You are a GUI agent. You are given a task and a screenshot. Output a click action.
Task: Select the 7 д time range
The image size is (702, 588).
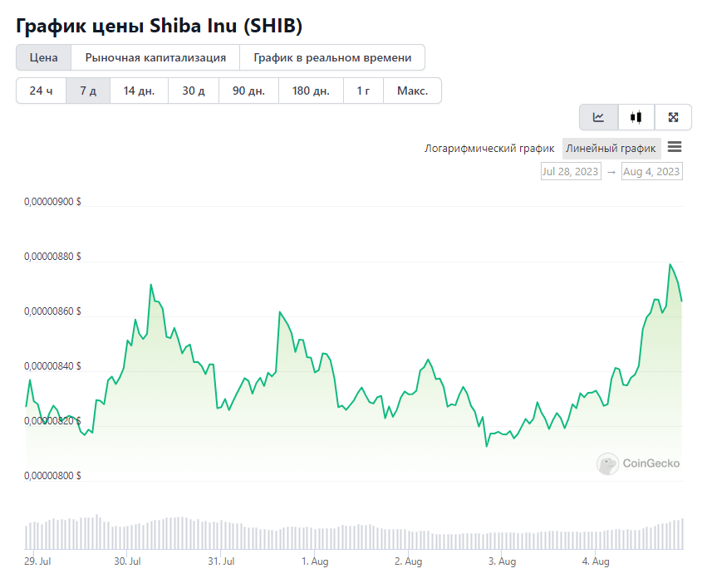[88, 91]
